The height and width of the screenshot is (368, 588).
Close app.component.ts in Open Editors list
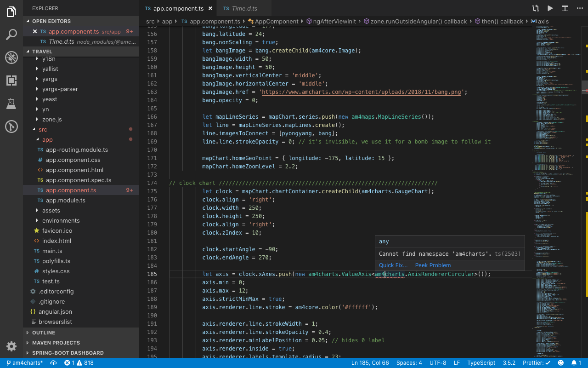(x=34, y=31)
